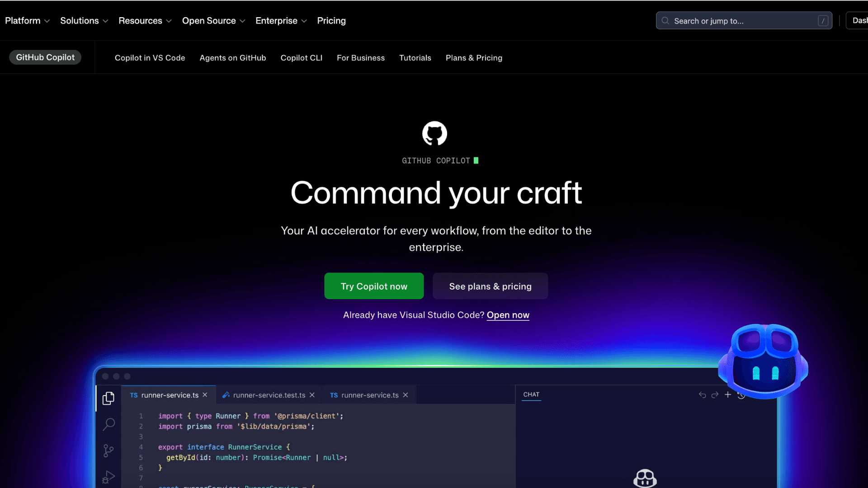Image resolution: width=868 pixels, height=488 pixels.
Task: Open Tutorials section
Action: click(x=415, y=58)
